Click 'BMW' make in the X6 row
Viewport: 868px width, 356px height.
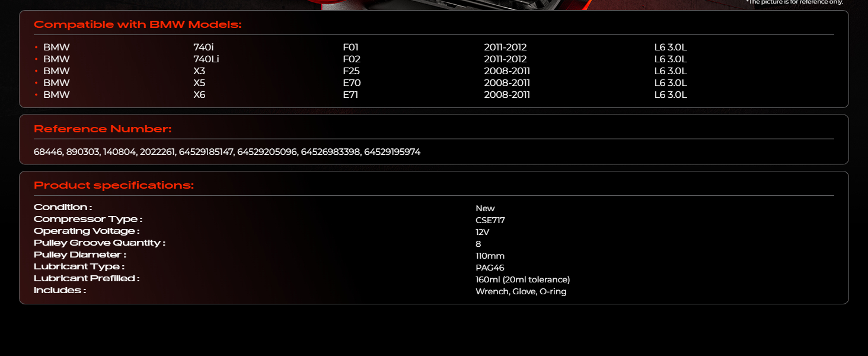pyautogui.click(x=56, y=95)
